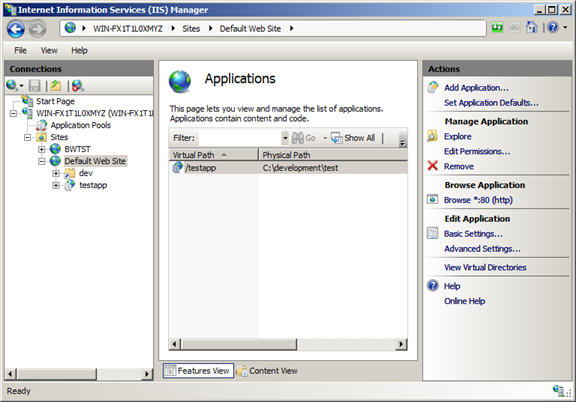This screenshot has width=576, height=402.
Task: Click the globe icon in address bar
Action: pyautogui.click(x=70, y=28)
